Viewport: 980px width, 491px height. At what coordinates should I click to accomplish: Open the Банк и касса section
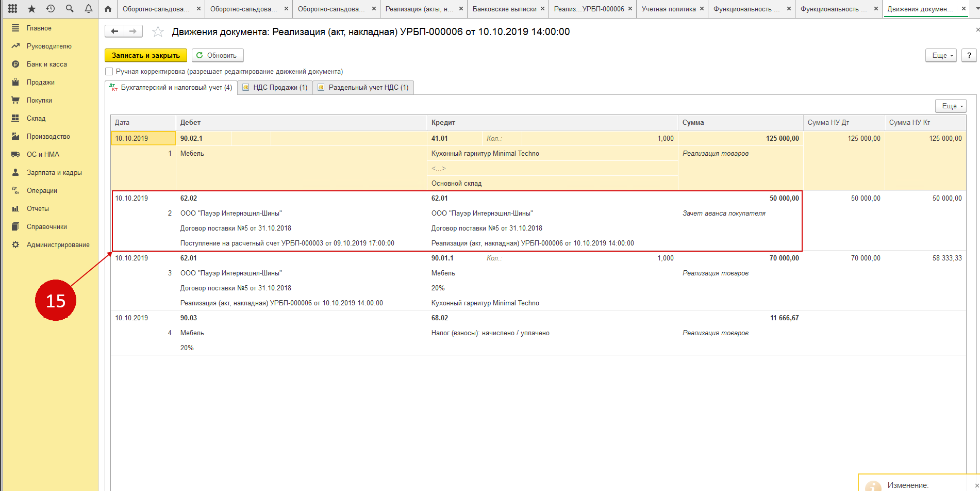[47, 64]
